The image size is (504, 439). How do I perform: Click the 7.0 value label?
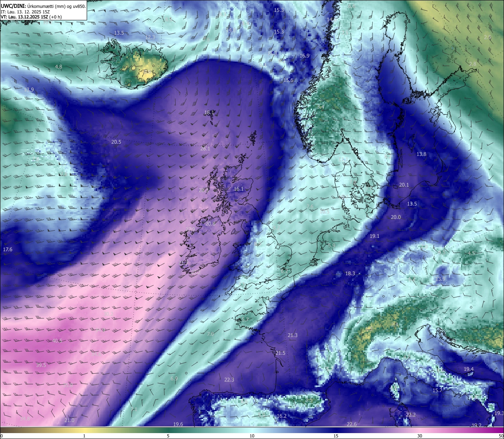[210, 334]
